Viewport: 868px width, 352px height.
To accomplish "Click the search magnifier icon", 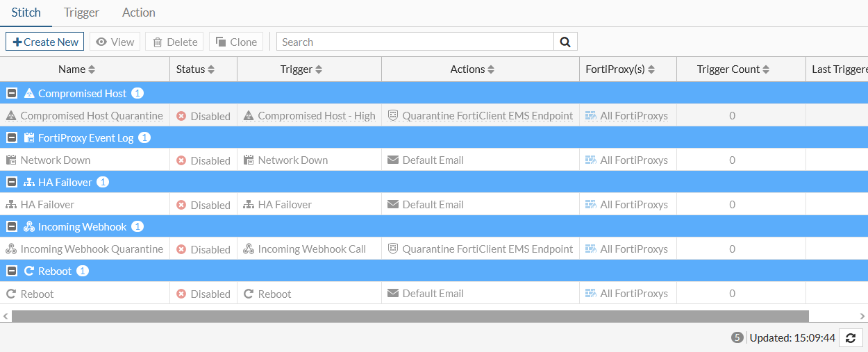I will tap(565, 42).
